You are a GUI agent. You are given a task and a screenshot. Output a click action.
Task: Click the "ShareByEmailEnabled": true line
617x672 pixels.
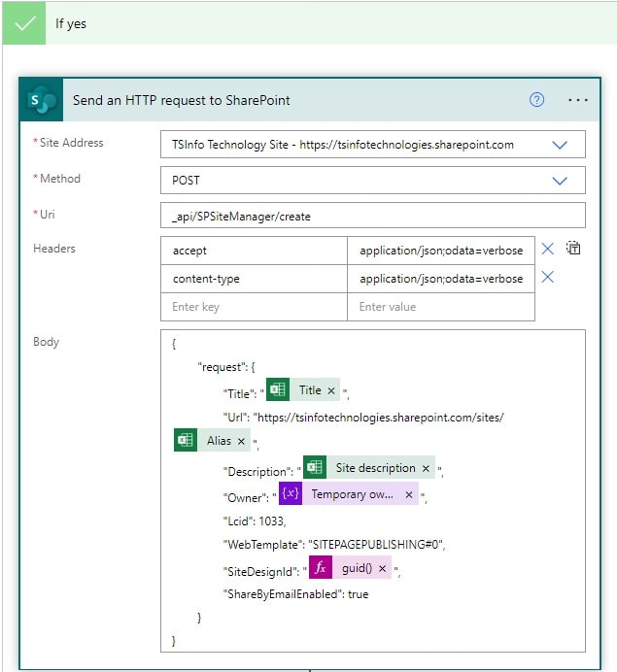click(x=295, y=594)
